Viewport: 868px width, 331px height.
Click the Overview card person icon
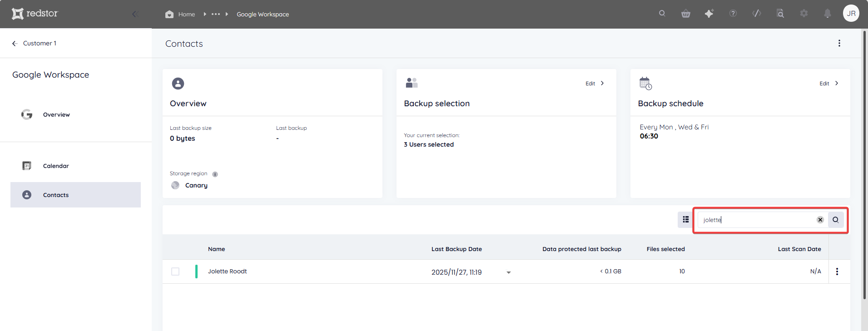coord(178,84)
